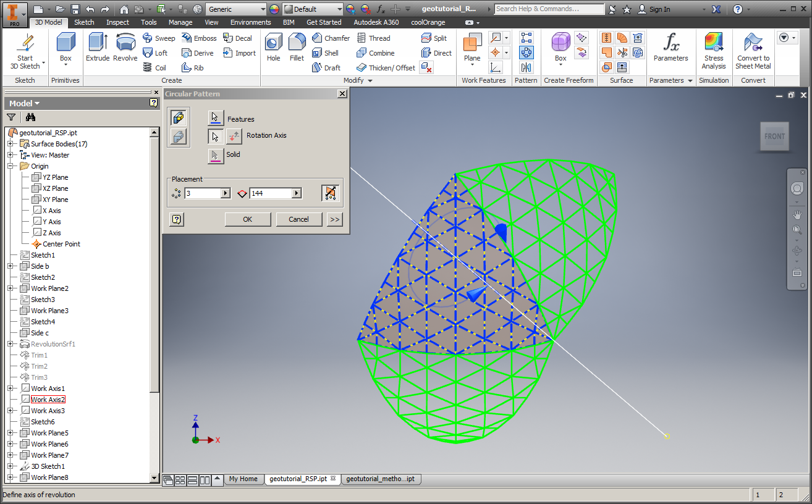
Task: Start a 3D Sketch
Action: (x=25, y=52)
